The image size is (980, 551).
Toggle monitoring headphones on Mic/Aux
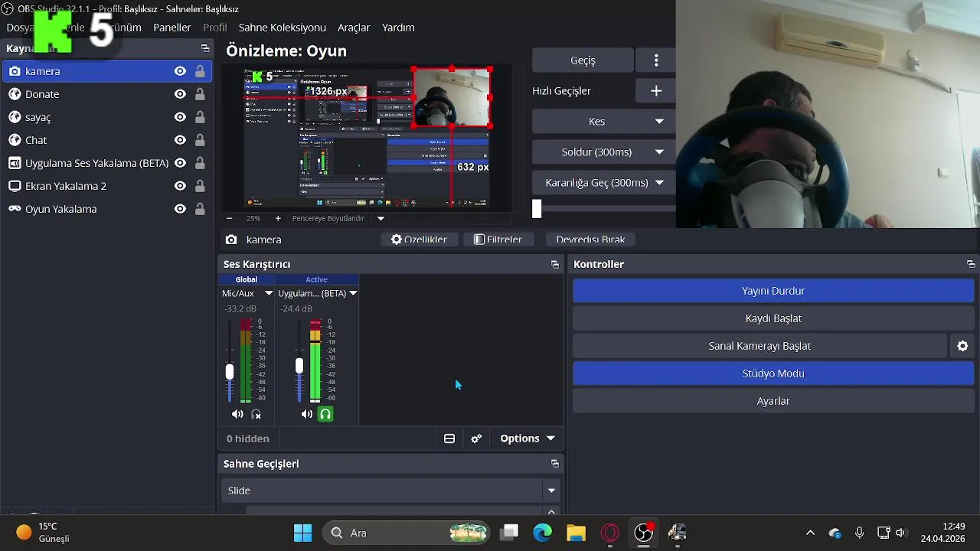point(256,414)
